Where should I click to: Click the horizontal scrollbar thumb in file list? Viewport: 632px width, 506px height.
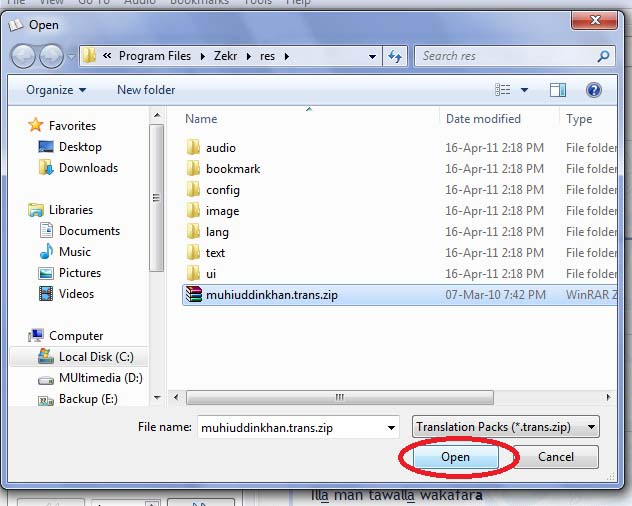pyautogui.click(x=340, y=398)
